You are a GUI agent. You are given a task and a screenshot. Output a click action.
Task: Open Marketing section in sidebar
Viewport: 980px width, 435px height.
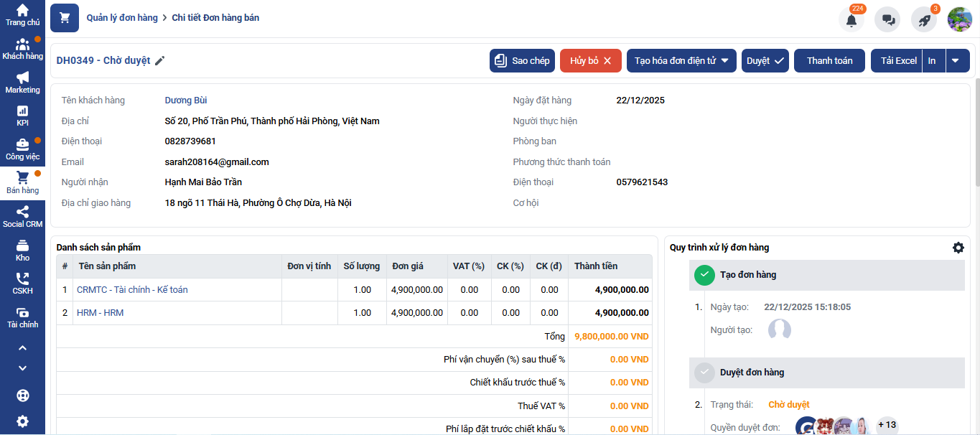click(x=22, y=83)
